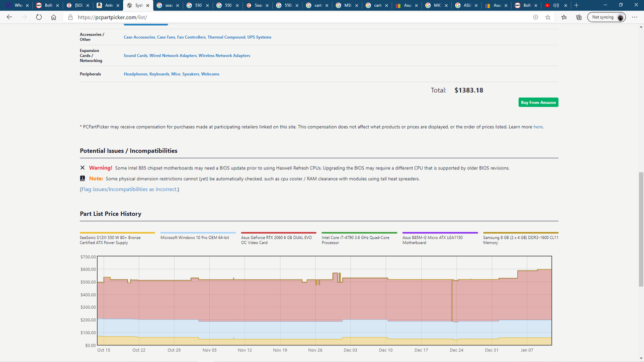Click the purple Asus B85M-G legend bar
Viewport: 644px width, 362px height.
tap(440, 233)
